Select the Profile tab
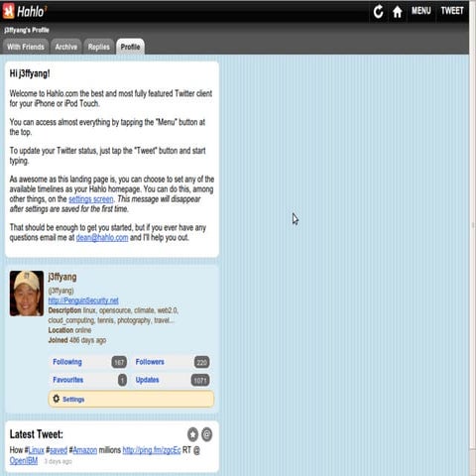This screenshot has width=476, height=476. (130, 47)
